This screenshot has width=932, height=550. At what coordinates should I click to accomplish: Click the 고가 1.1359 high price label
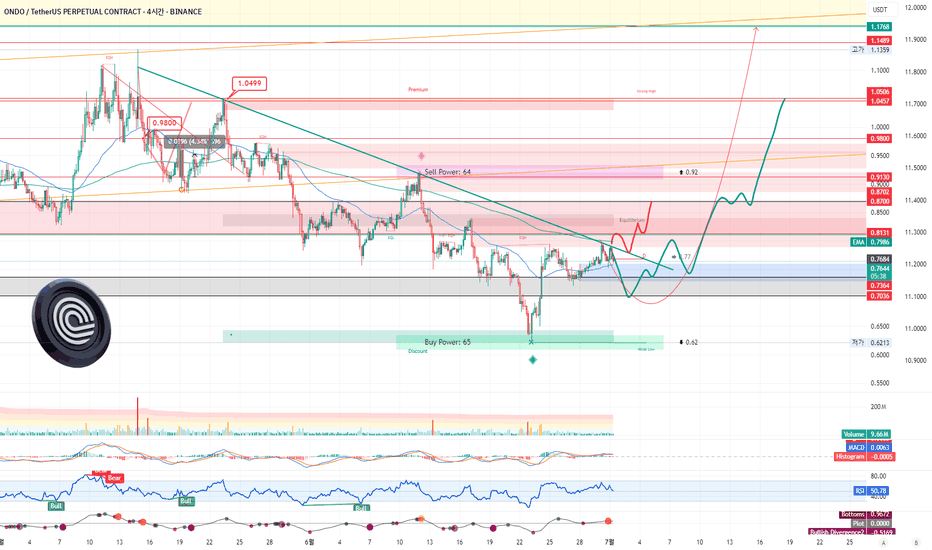(x=871, y=50)
